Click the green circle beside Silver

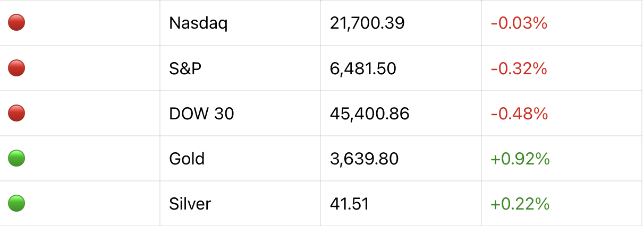tap(16, 203)
